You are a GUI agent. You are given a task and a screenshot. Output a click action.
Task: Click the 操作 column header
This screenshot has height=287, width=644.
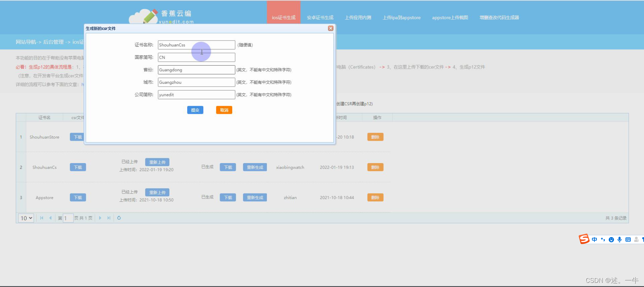tap(377, 118)
